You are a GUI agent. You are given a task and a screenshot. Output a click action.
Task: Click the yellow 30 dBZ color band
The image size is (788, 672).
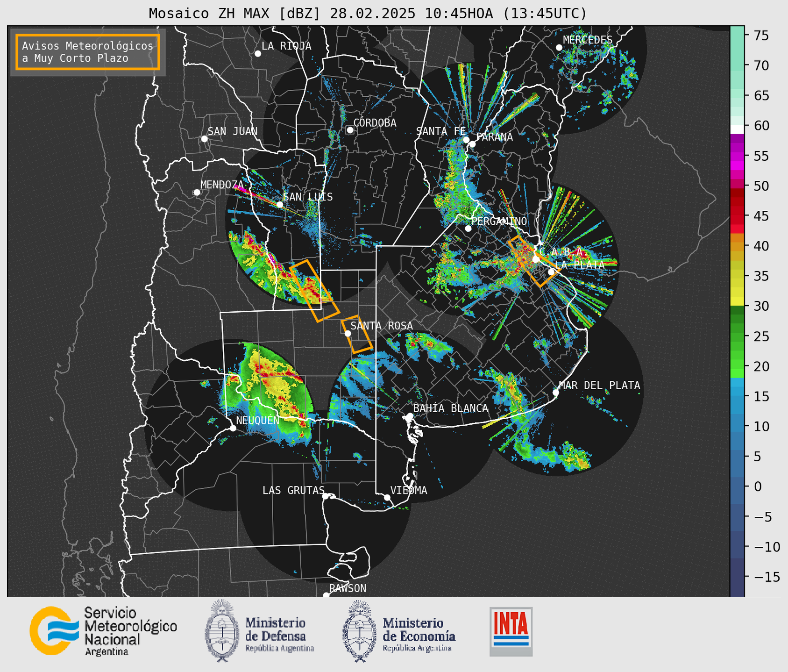[x=737, y=302]
